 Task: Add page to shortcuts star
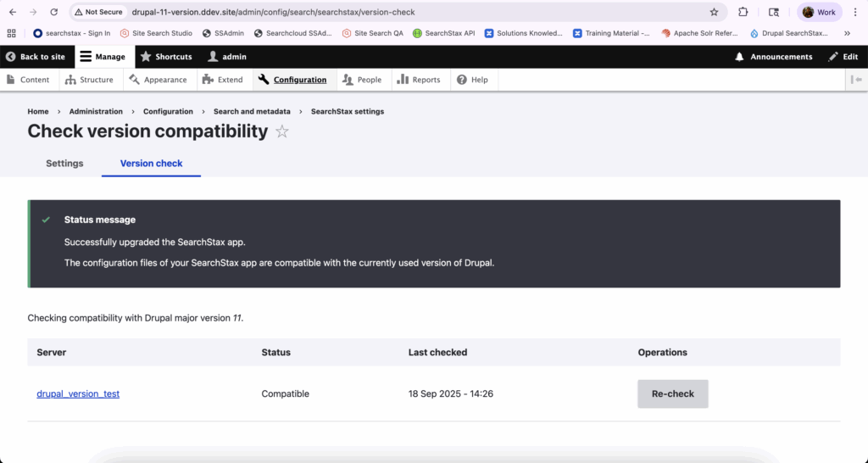(282, 131)
